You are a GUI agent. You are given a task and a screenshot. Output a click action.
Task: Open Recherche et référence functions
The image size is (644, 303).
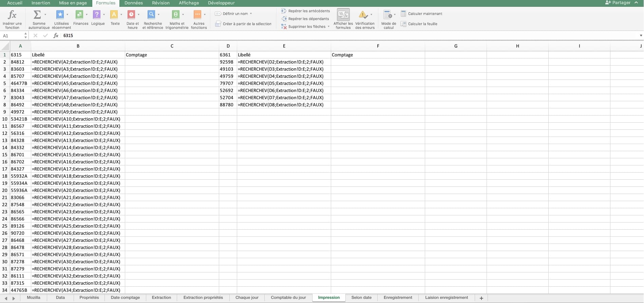coord(151,15)
